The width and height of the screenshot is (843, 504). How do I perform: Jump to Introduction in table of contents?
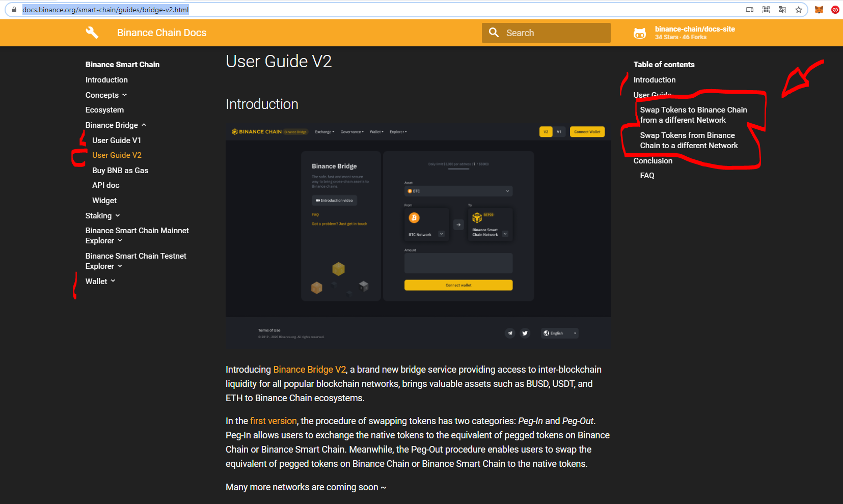point(655,80)
